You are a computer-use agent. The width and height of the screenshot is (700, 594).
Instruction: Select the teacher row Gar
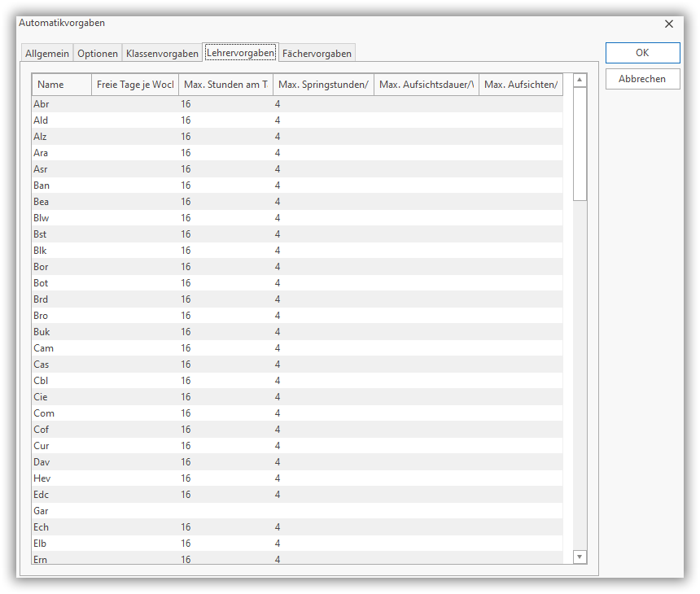42,511
